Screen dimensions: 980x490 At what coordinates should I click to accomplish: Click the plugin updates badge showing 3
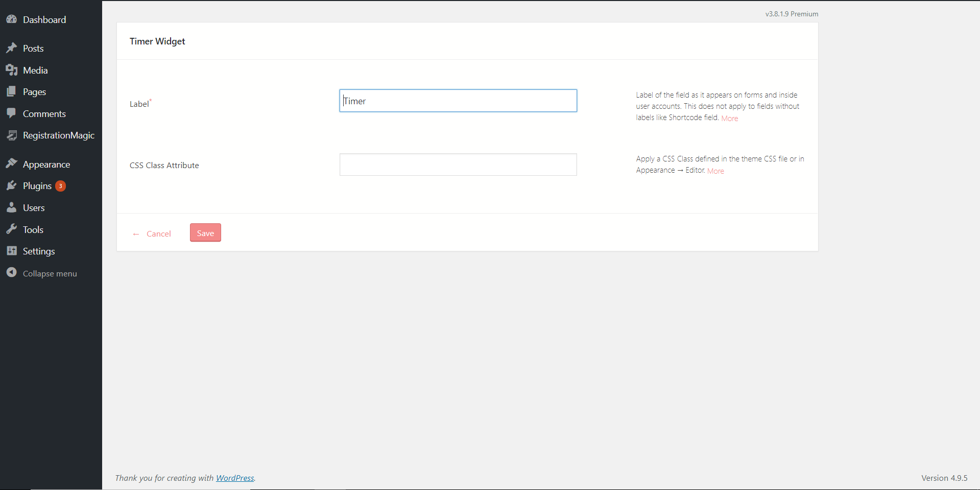point(60,186)
